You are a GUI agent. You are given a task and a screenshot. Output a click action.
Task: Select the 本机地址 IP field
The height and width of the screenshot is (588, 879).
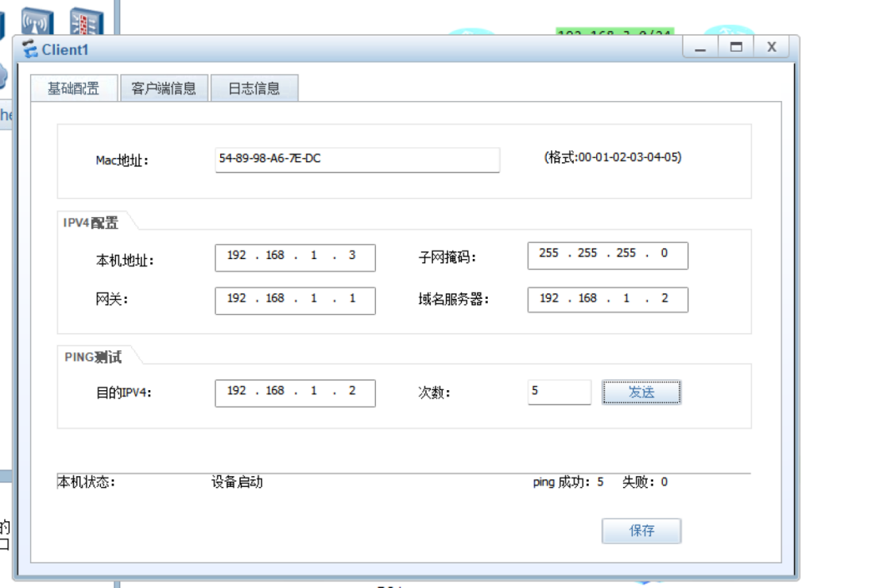295,257
